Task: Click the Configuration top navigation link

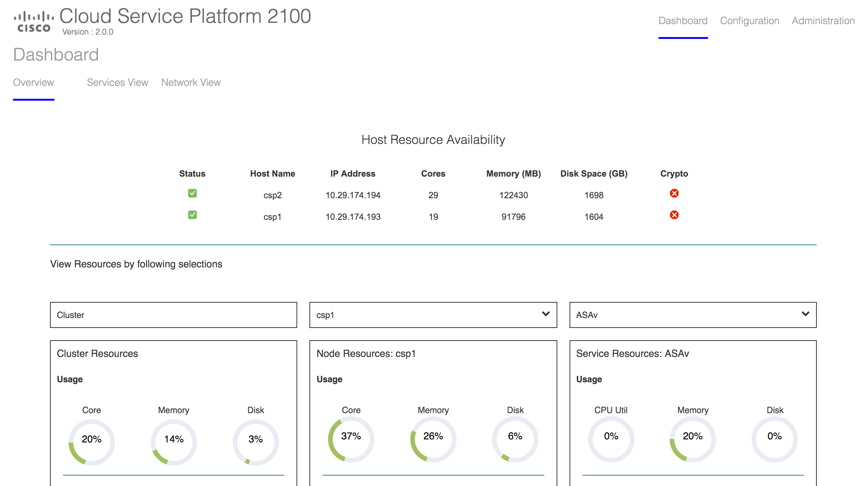Action: 750,20
